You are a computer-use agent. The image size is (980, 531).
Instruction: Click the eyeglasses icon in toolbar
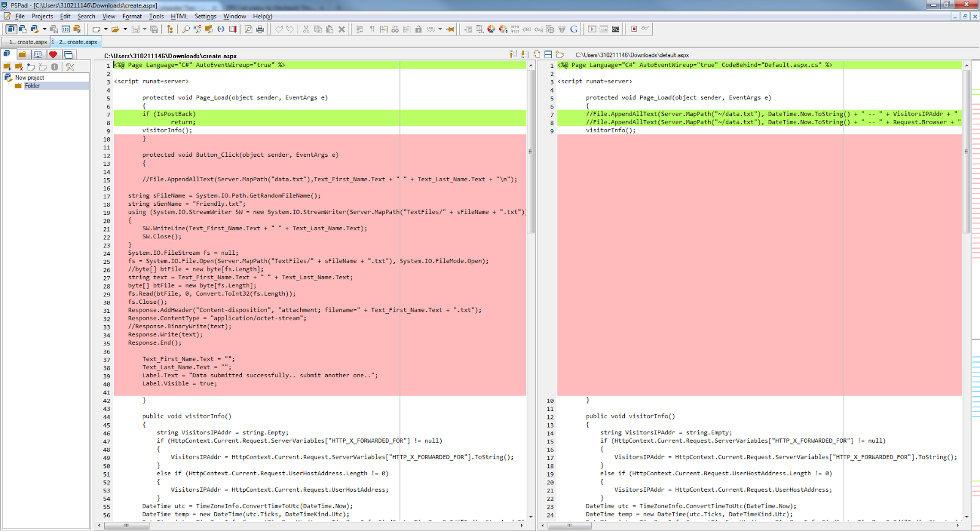tap(646, 28)
